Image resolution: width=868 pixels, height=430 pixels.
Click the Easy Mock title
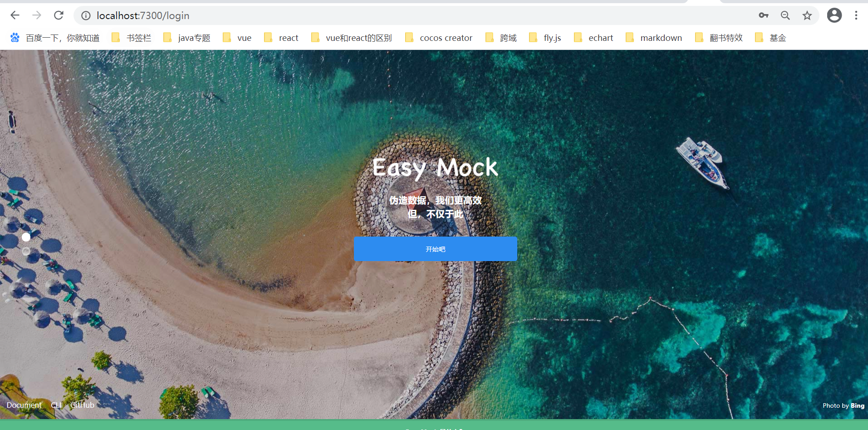(x=435, y=168)
